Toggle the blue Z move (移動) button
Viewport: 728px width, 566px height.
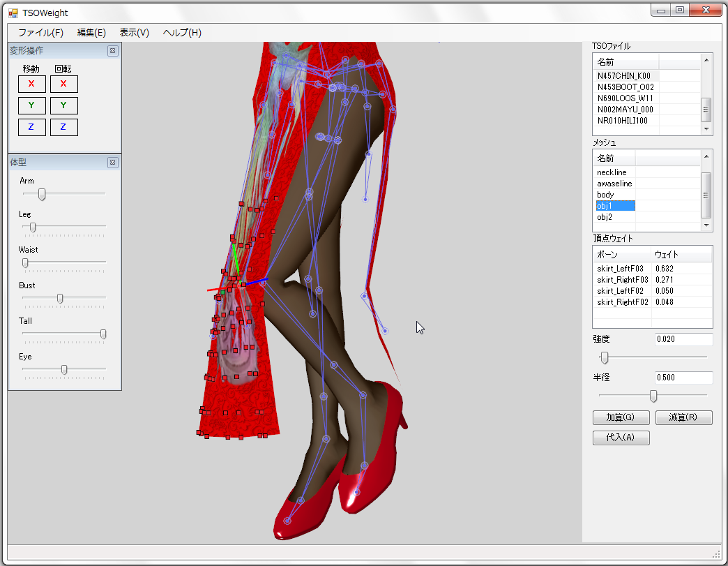pyautogui.click(x=31, y=127)
